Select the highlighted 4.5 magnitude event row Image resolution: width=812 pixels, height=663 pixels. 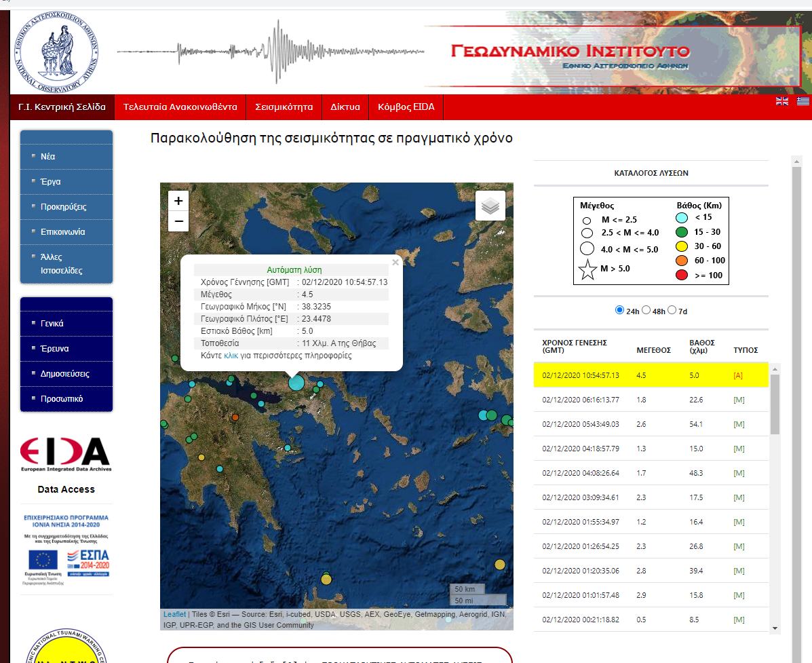tap(651, 375)
